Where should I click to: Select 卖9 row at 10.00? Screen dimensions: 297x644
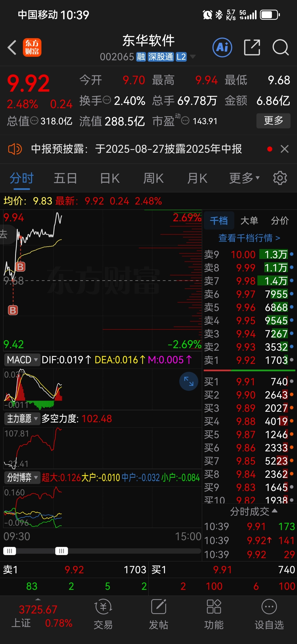coord(249,254)
